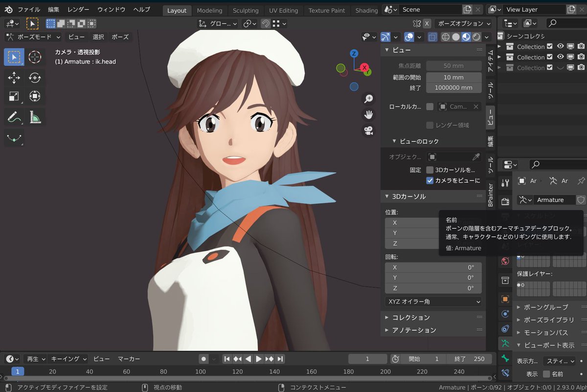This screenshot has width=587, height=392.
Task: Toggle camera view with camera icon
Action: point(368,131)
